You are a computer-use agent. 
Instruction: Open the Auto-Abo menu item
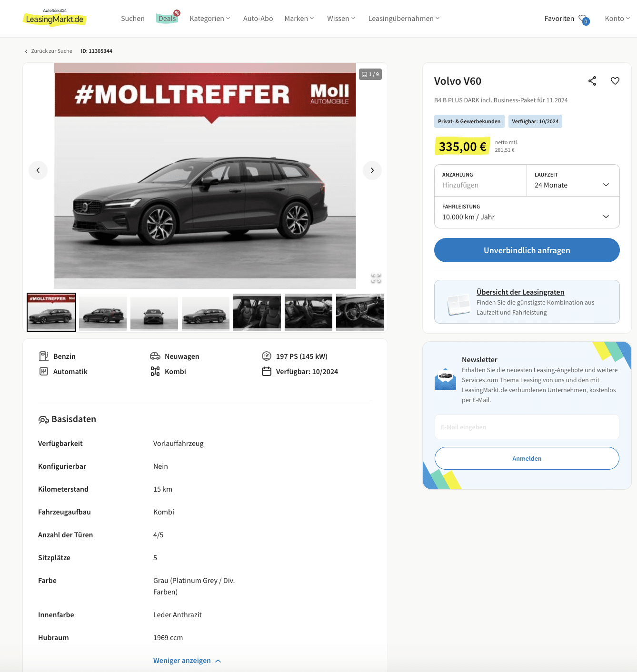pyautogui.click(x=258, y=19)
